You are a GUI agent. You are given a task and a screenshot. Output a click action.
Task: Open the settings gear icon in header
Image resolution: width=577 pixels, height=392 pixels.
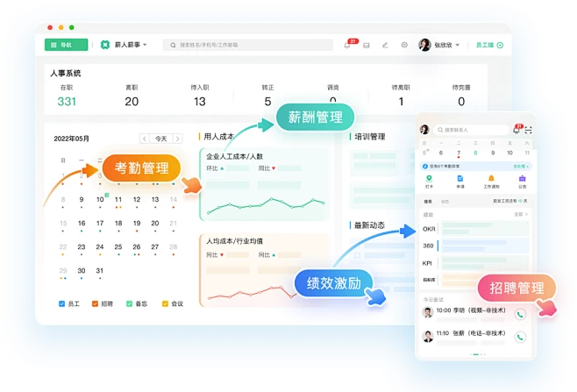(404, 45)
